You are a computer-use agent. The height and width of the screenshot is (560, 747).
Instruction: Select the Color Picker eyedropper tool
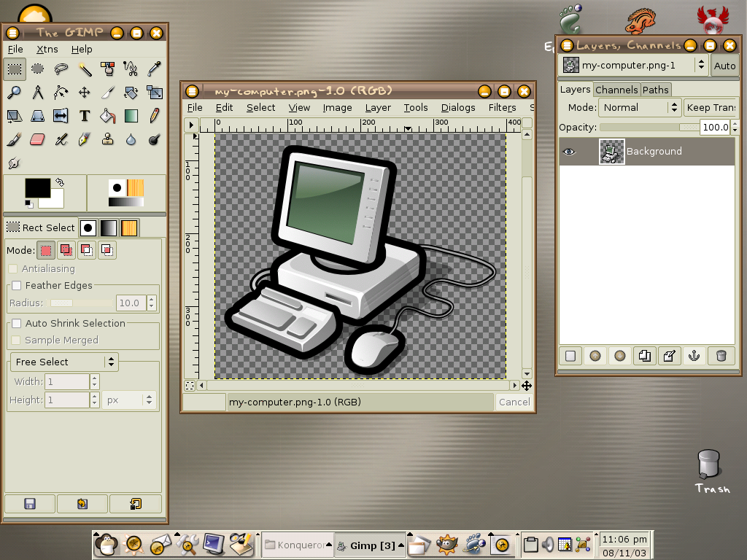pyautogui.click(x=155, y=69)
